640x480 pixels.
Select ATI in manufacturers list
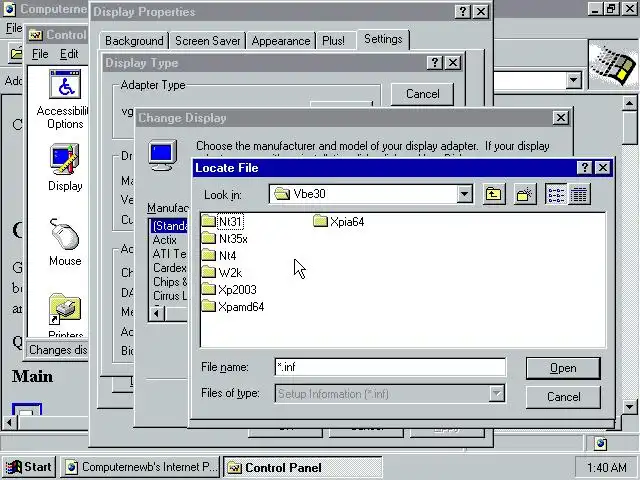(169, 254)
